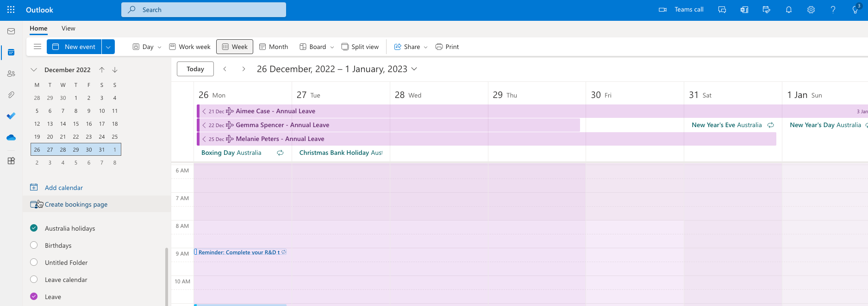This screenshot has width=868, height=306.
Task: Uncheck the Australia holidays calendar
Action: pyautogui.click(x=34, y=228)
